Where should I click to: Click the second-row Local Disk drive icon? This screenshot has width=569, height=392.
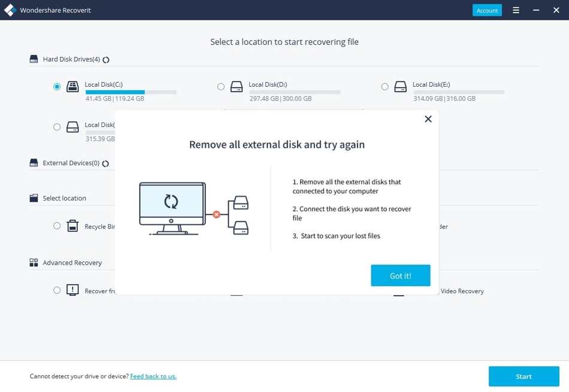tap(72, 127)
